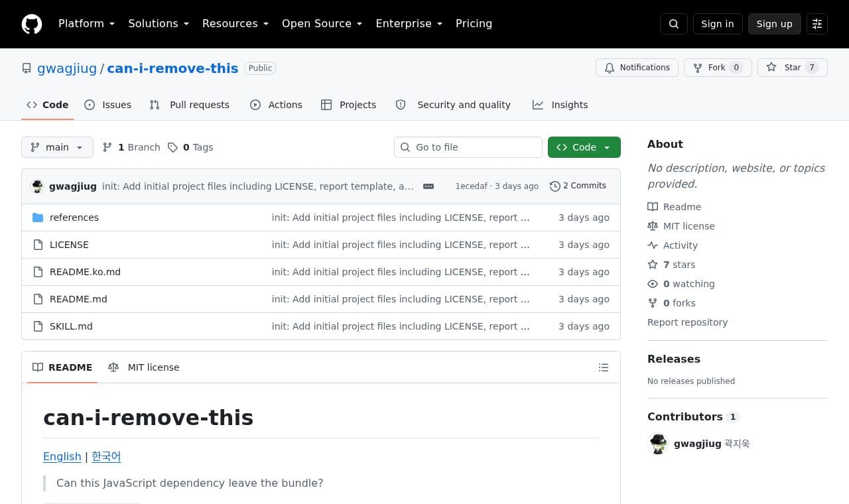The width and height of the screenshot is (849, 504).
Task: Open Security and quality tab
Action: (453, 105)
